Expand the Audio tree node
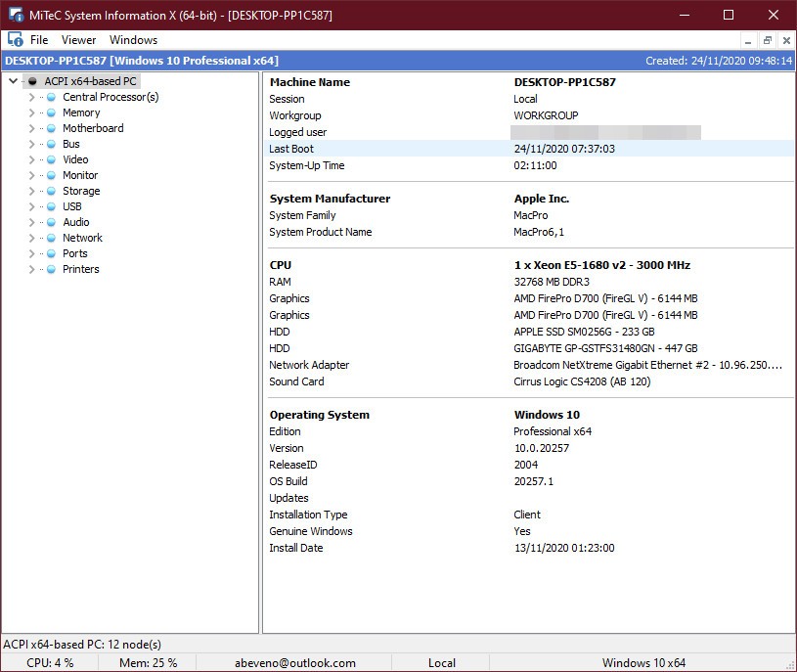797x672 pixels. (x=31, y=223)
